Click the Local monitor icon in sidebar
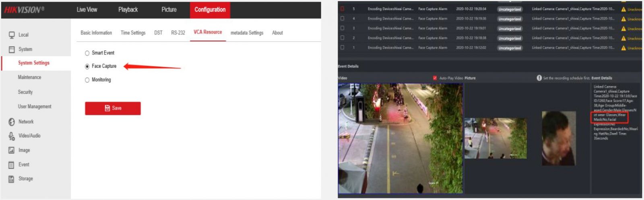Image resolution: width=644 pixels, height=200 pixels. (12, 35)
